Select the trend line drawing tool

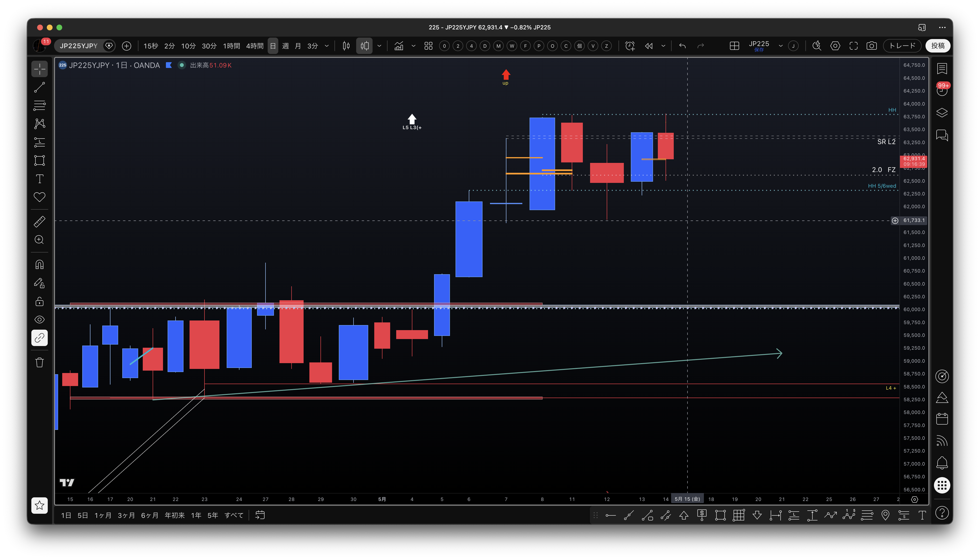[39, 87]
